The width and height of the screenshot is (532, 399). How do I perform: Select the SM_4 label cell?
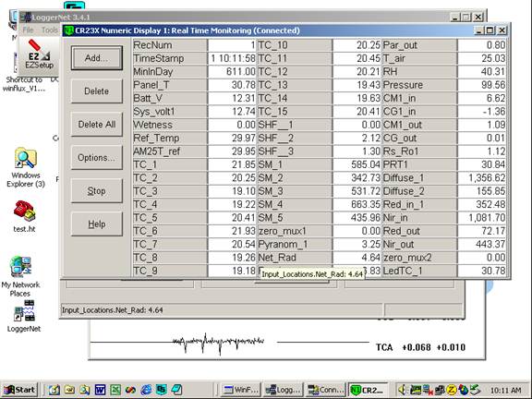click(x=295, y=204)
